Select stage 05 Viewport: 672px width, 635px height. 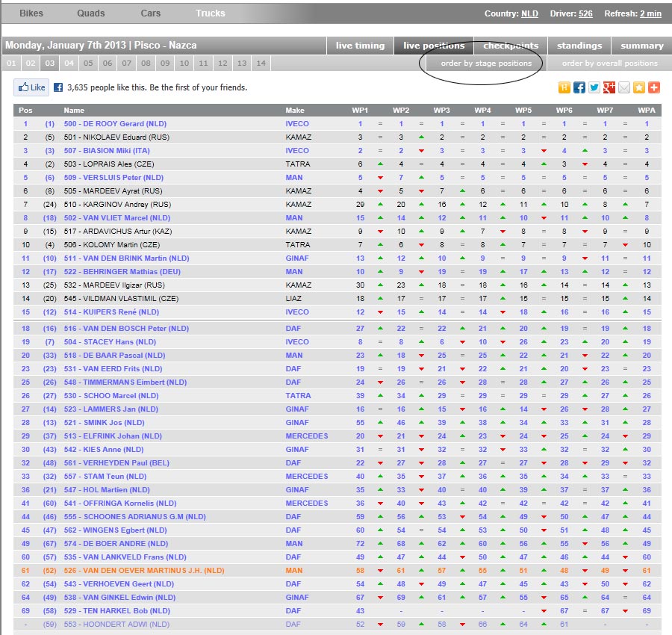88,63
